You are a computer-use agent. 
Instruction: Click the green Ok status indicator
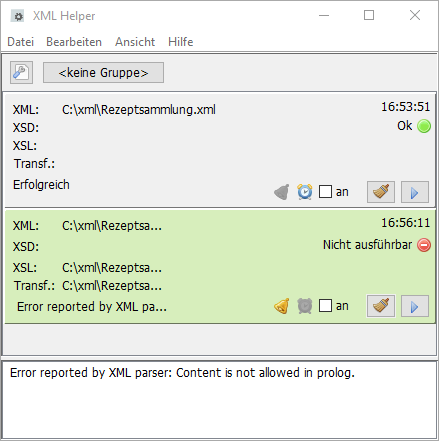424,126
